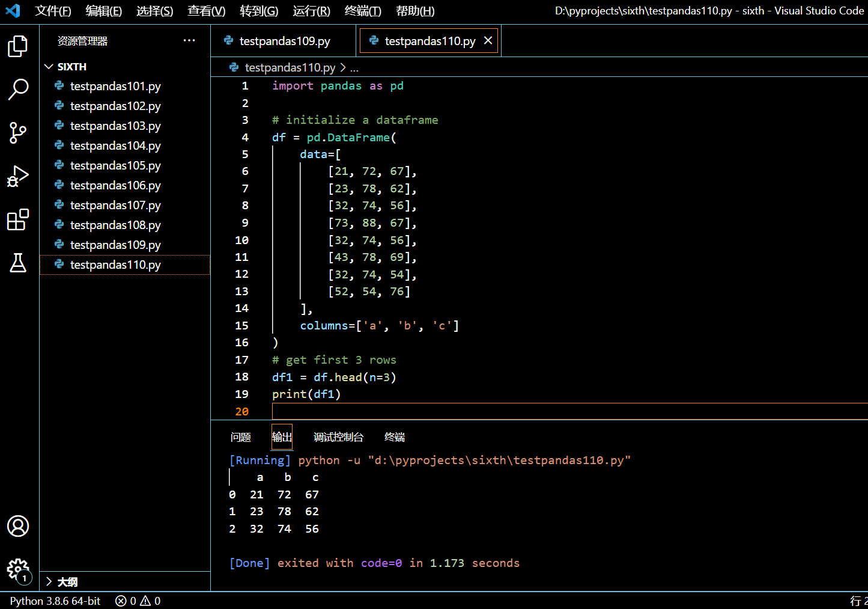This screenshot has height=609, width=868.
Task: Open the Run and Debug view icon
Action: (18, 176)
